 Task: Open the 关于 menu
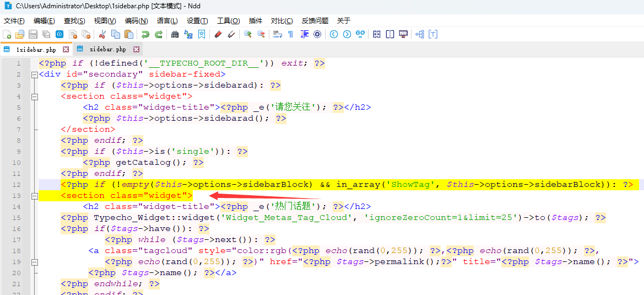pyautogui.click(x=343, y=21)
